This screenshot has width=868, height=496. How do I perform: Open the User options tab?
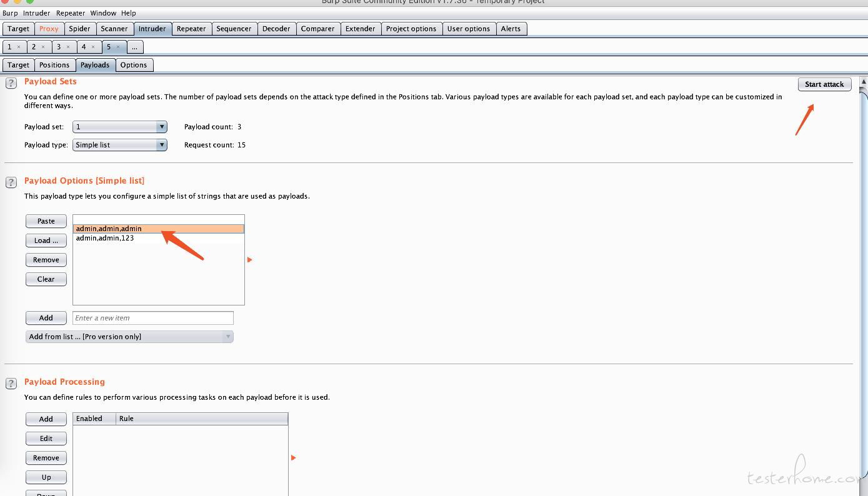469,29
